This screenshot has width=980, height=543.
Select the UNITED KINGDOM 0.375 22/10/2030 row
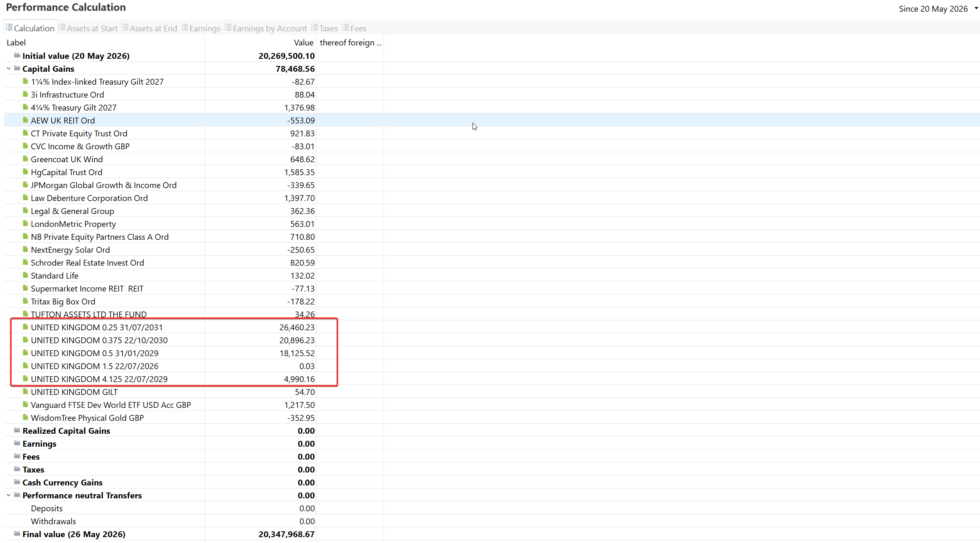click(x=492, y=340)
